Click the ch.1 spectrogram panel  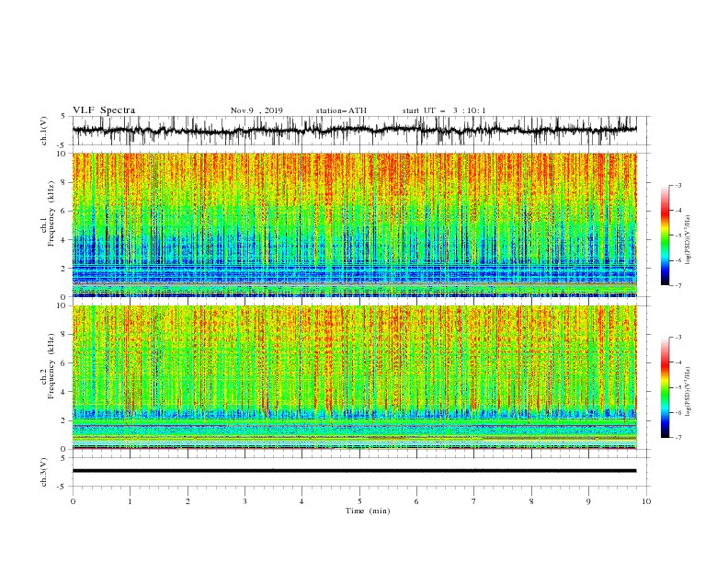tap(355, 224)
